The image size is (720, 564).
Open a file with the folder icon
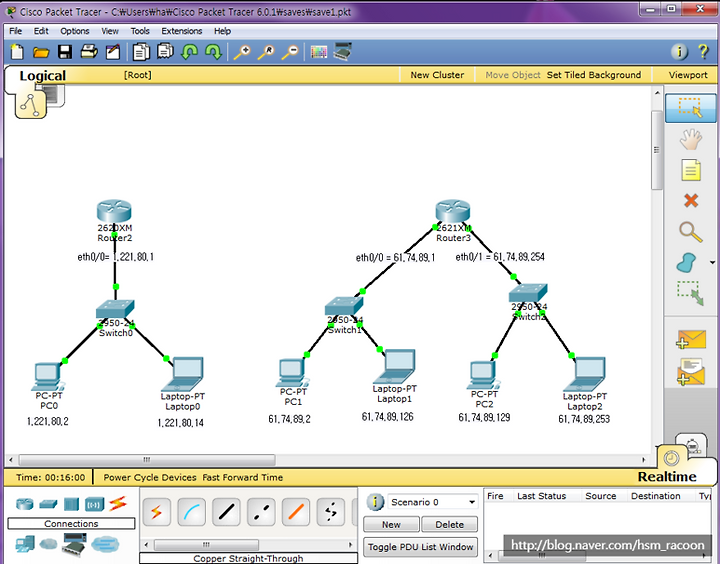(41, 52)
